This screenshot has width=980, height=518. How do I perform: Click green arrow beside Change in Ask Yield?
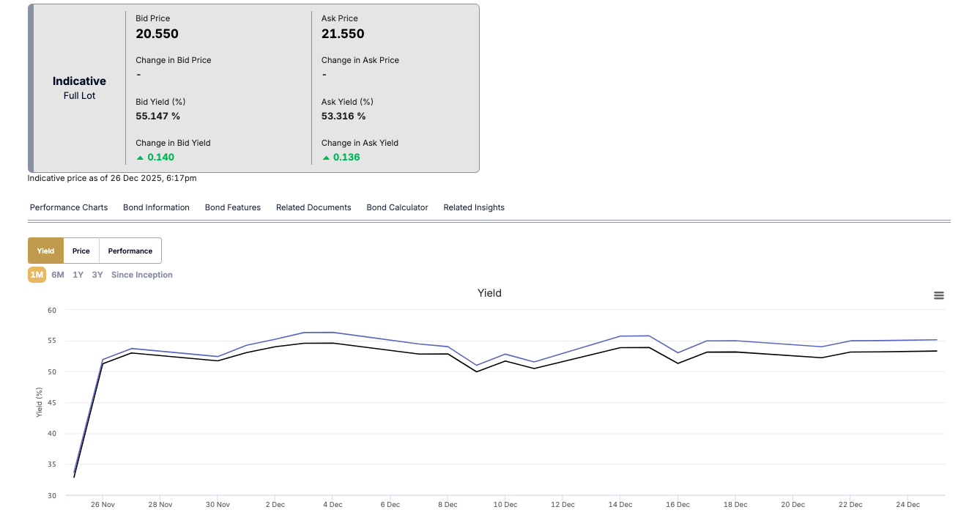[x=326, y=158]
